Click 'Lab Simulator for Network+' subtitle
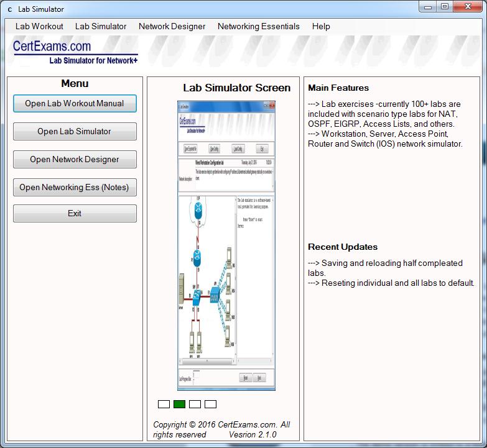 click(93, 60)
